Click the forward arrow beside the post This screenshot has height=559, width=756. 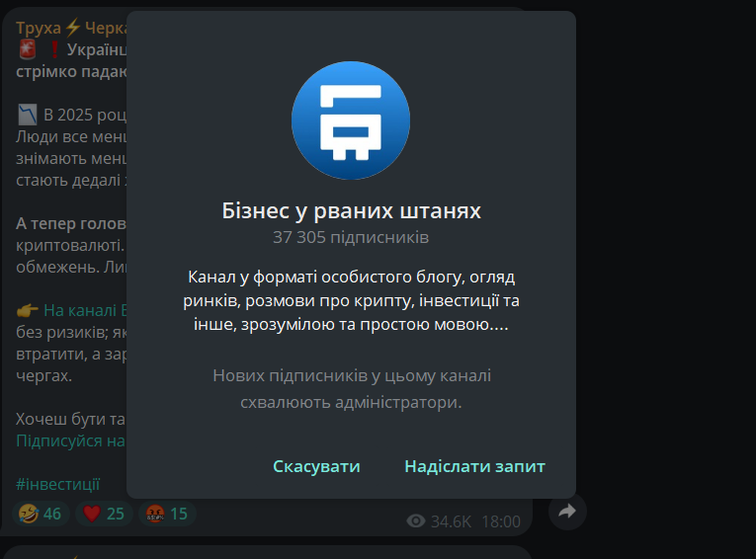point(567,512)
